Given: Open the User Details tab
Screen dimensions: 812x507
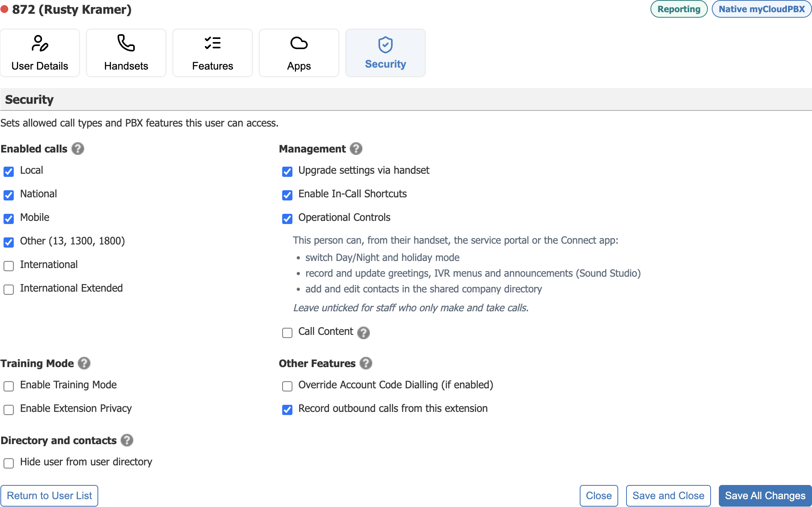Looking at the screenshot, I should [x=40, y=53].
